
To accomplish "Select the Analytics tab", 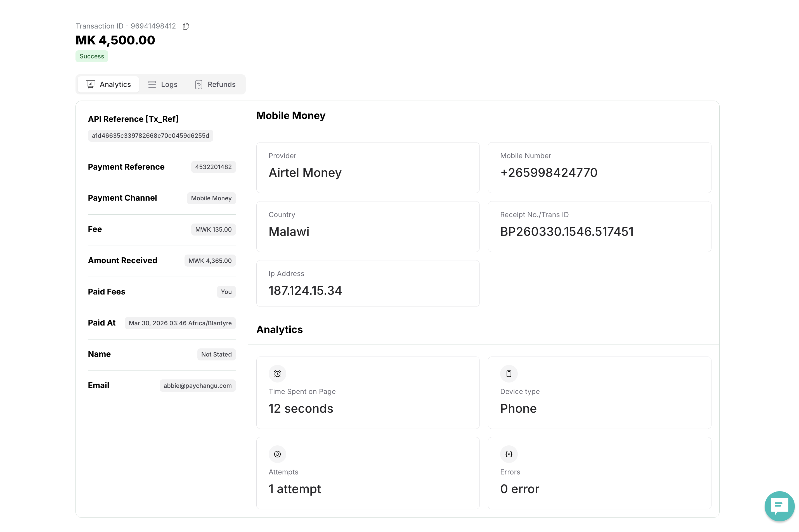I will (x=109, y=84).
